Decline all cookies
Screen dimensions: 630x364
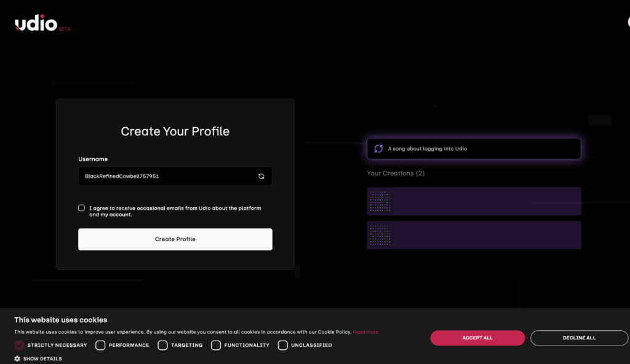tap(579, 338)
